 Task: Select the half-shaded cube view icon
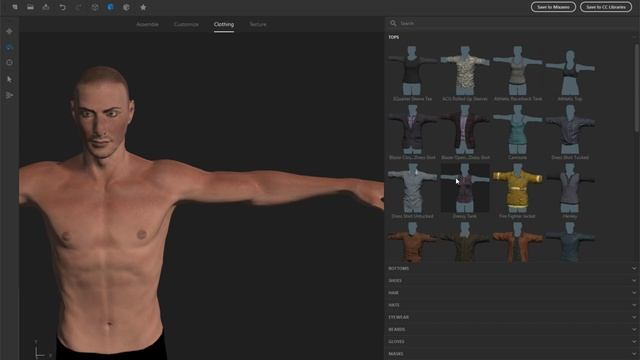[126, 7]
